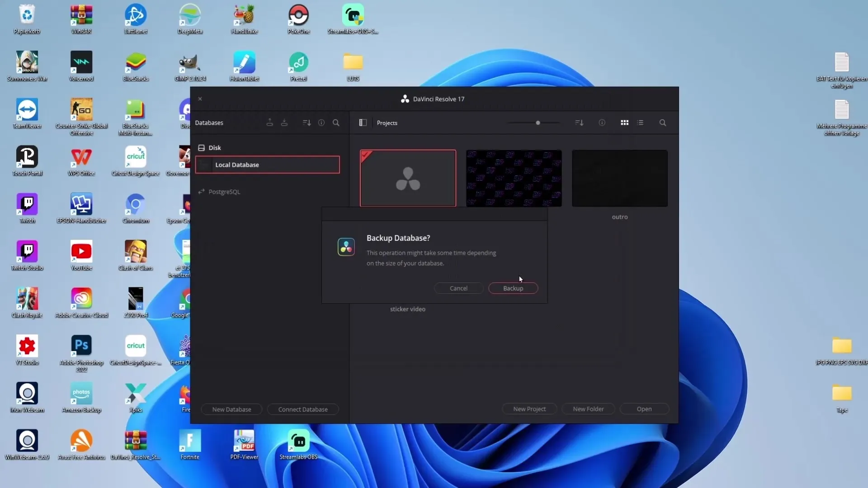The width and height of the screenshot is (868, 488).
Task: Open the Pretzel desktop icon
Action: coord(298,66)
